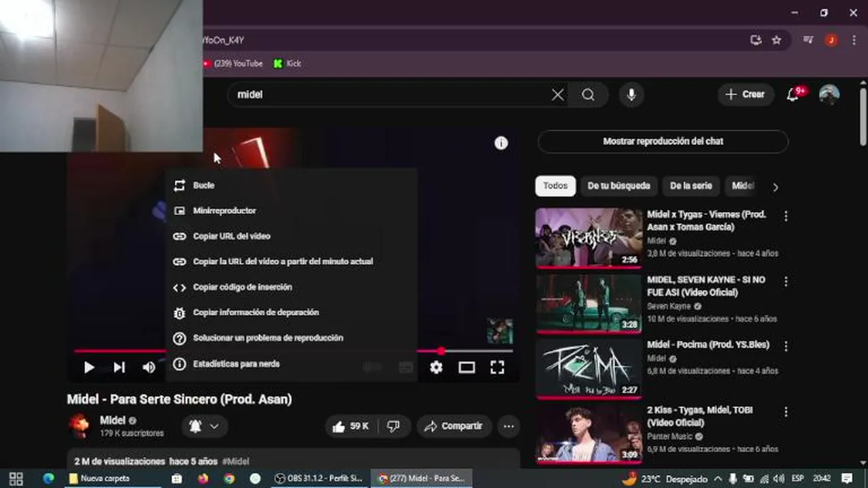Run search with the magnifier button
Screen dimensions: 868x488
tap(588, 95)
